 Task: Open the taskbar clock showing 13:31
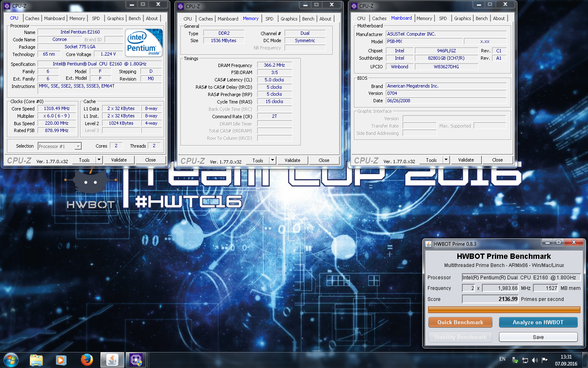click(x=566, y=360)
